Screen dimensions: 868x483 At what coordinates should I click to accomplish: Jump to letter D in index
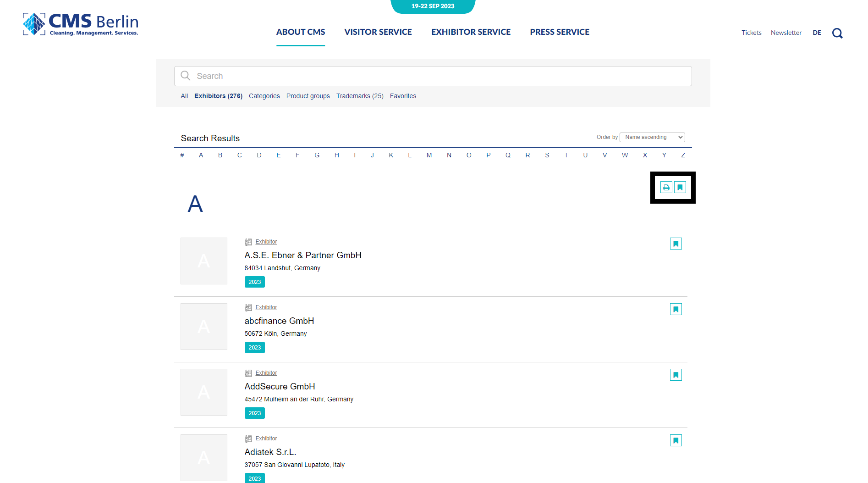(x=259, y=155)
